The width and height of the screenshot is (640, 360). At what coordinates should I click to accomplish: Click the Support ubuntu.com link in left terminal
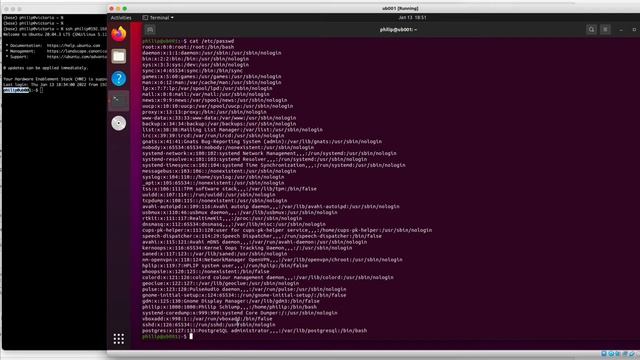pos(56,57)
